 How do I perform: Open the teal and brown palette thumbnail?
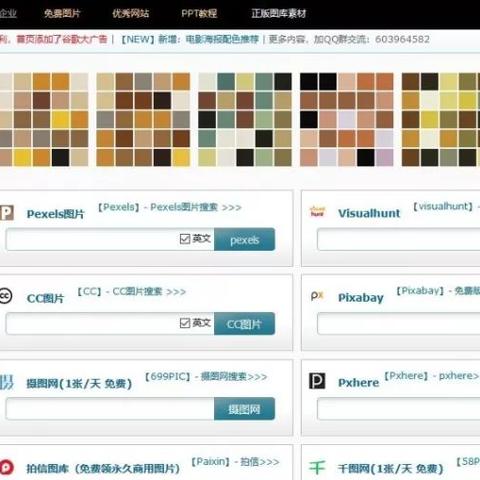click(x=245, y=119)
